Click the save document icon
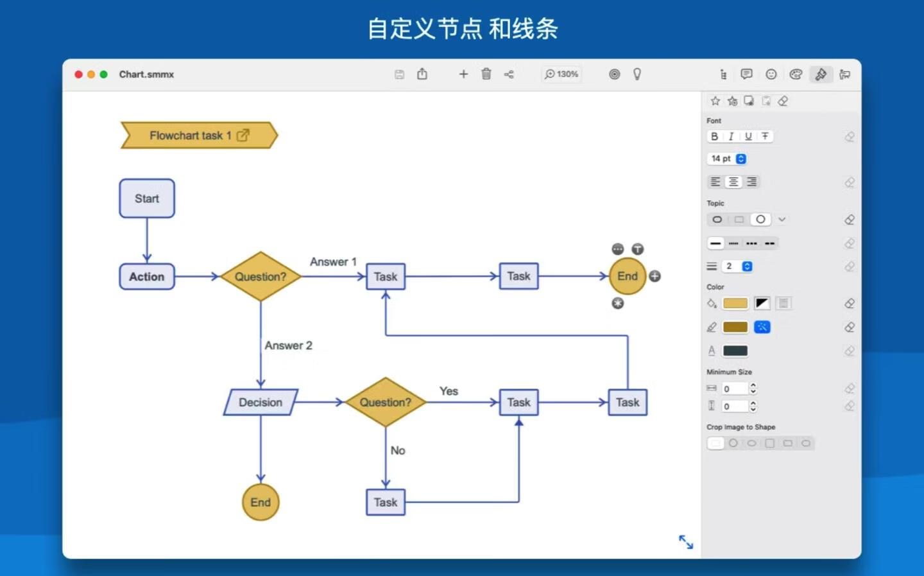 click(399, 74)
